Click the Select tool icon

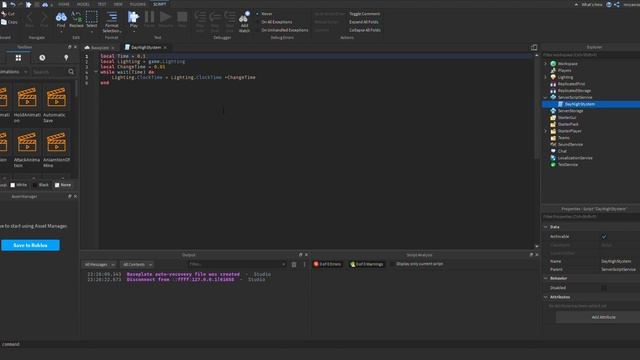92,17
